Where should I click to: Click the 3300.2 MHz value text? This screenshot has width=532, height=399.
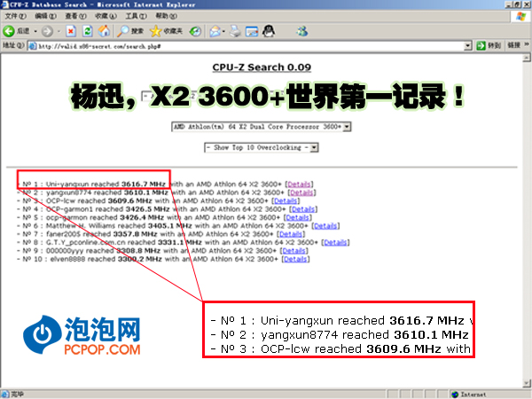140,259
